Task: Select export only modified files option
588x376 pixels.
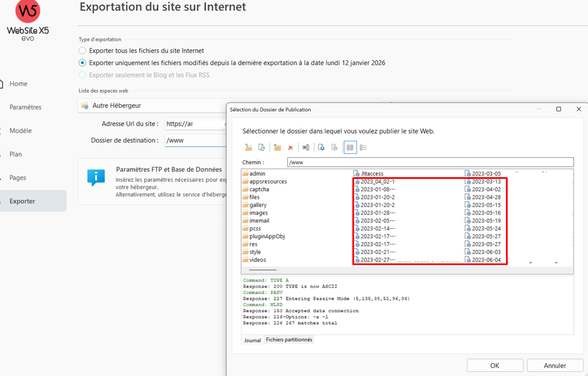Action: [83, 63]
